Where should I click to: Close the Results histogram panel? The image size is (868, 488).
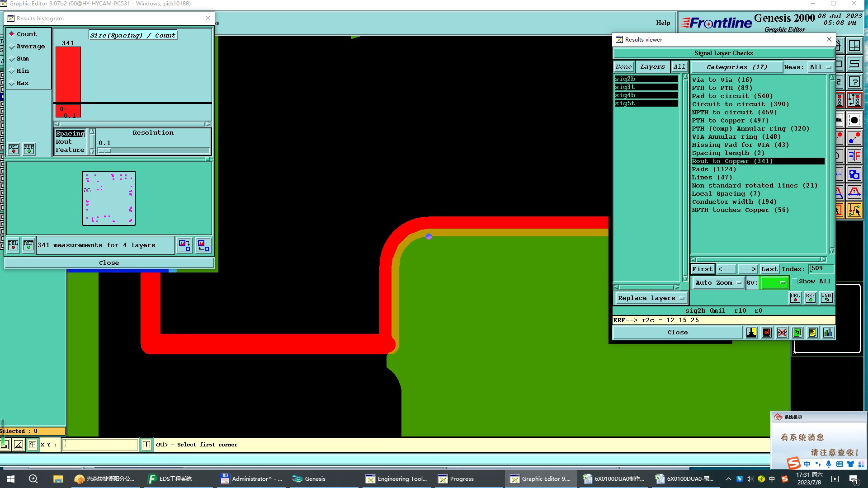point(109,263)
